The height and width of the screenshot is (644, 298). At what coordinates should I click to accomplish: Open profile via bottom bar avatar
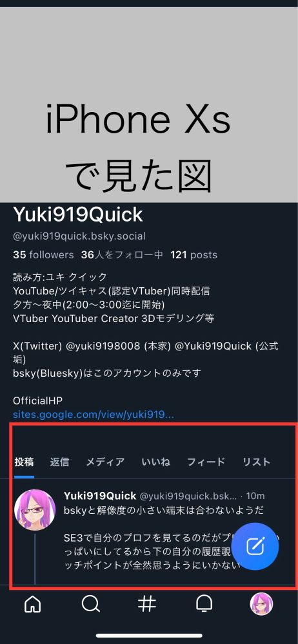pyautogui.click(x=261, y=604)
